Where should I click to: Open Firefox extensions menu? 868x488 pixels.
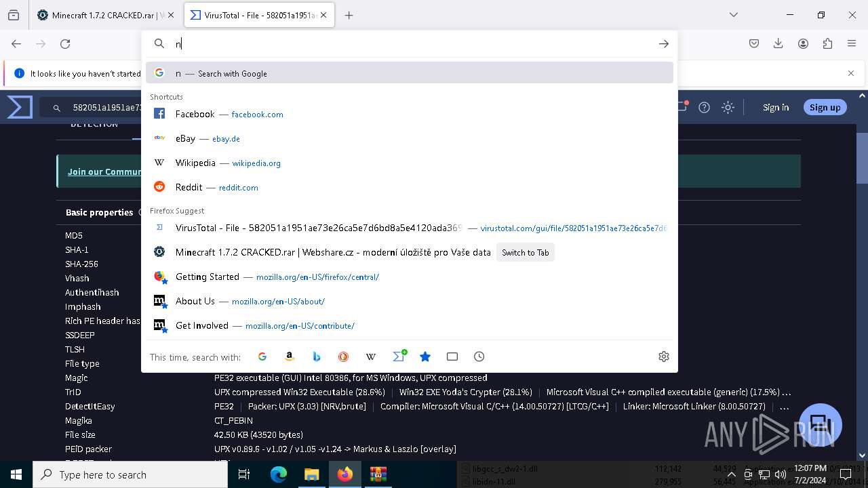[827, 43]
